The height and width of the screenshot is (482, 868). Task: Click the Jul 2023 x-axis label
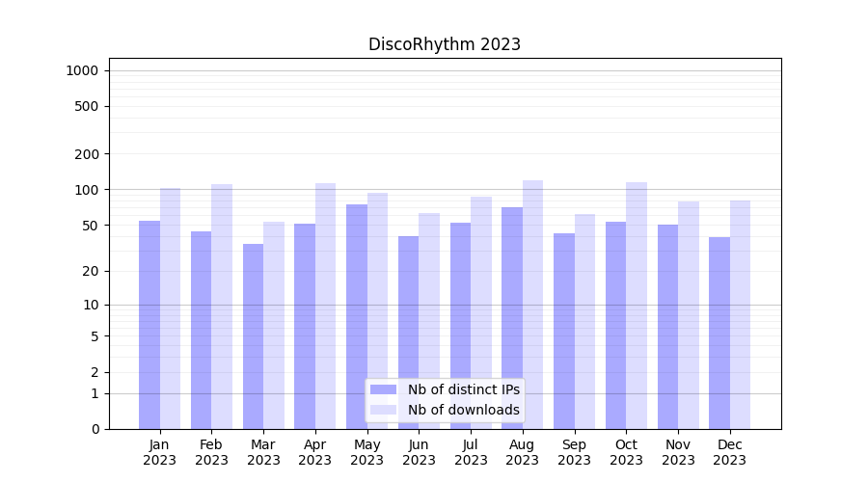471,452
